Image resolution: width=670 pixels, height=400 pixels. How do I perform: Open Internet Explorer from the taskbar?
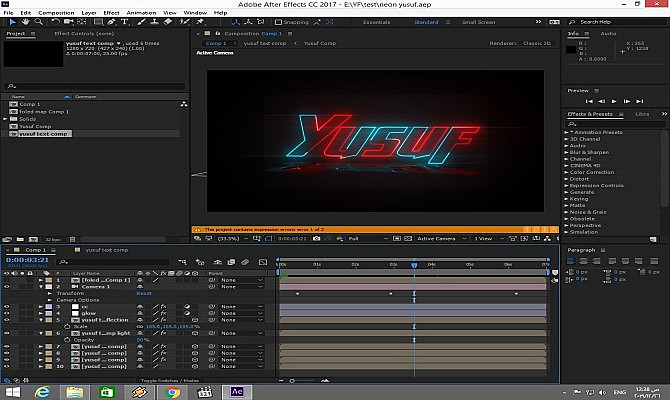click(42, 392)
